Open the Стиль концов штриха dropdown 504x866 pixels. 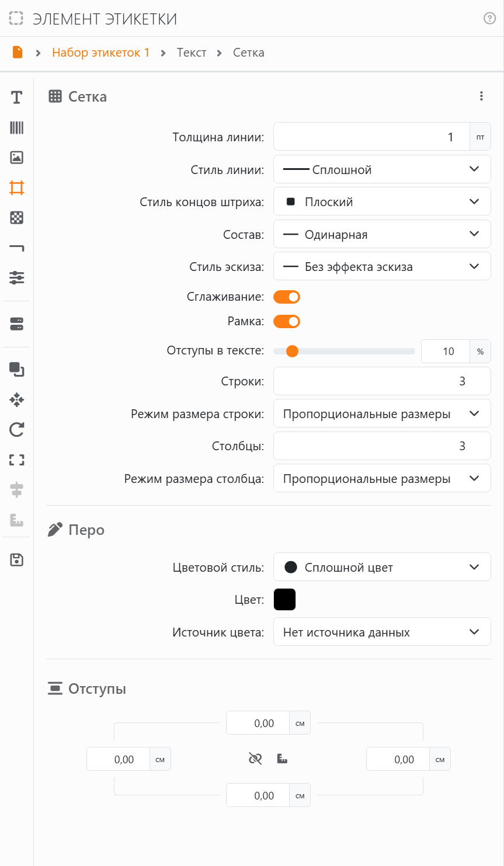pos(382,202)
